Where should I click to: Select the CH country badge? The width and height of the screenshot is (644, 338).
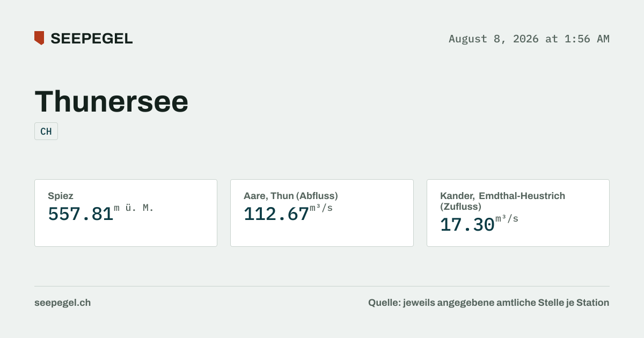tap(46, 131)
